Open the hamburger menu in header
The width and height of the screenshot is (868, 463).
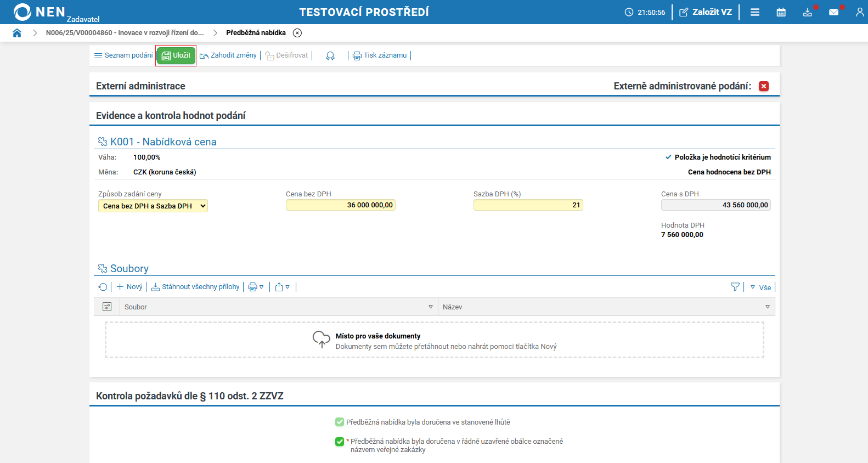coord(755,12)
